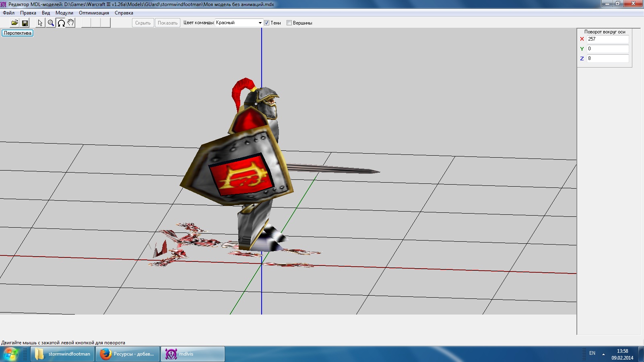Image resolution: width=644 pixels, height=362 pixels.
Task: Disable the Тени checkbox
Action: pos(266,23)
